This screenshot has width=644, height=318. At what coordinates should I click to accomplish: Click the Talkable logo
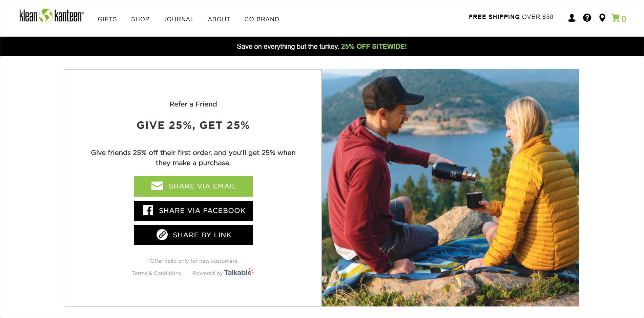click(x=238, y=272)
